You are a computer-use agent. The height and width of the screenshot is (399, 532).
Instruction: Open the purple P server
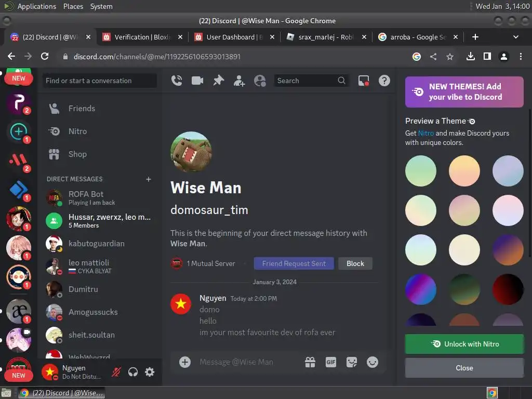click(x=19, y=103)
